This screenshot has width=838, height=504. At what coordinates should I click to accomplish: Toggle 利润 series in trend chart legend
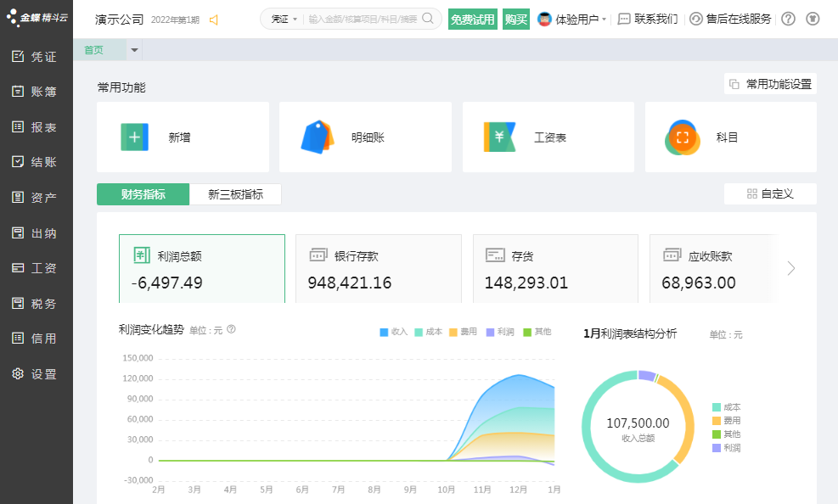pyautogui.click(x=500, y=332)
